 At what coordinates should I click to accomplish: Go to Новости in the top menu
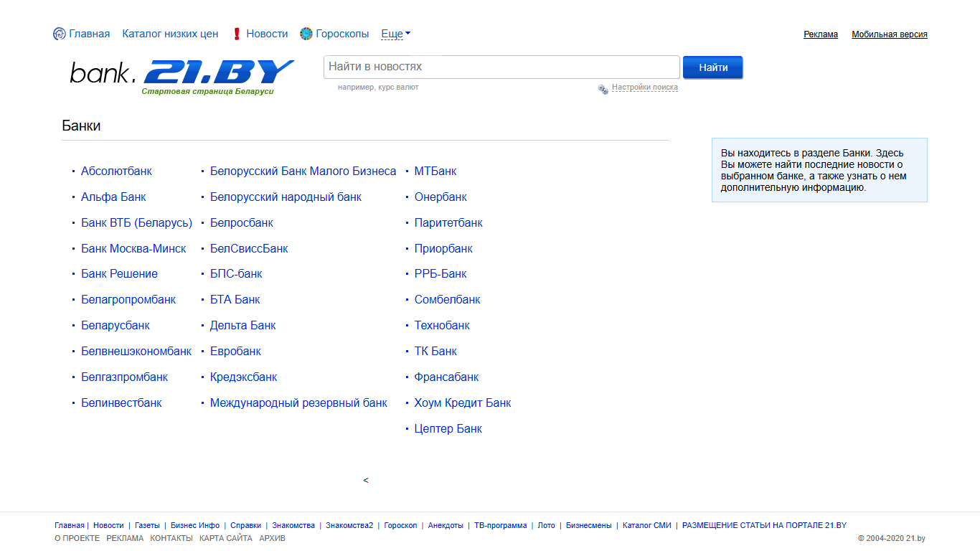[x=267, y=34]
